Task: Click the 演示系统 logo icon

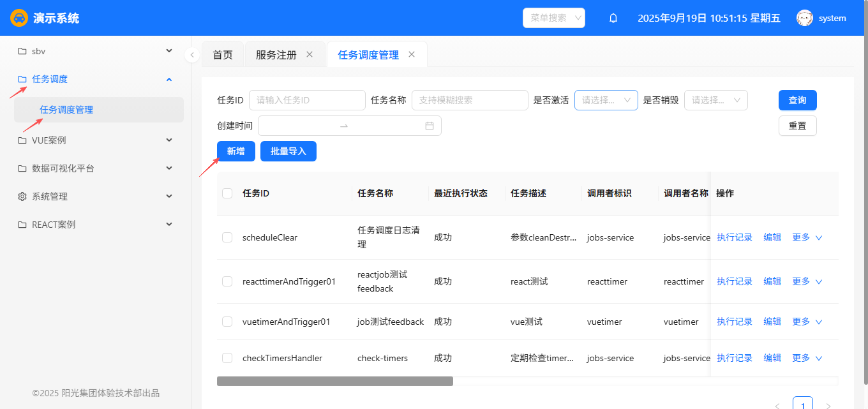Action: click(19, 18)
